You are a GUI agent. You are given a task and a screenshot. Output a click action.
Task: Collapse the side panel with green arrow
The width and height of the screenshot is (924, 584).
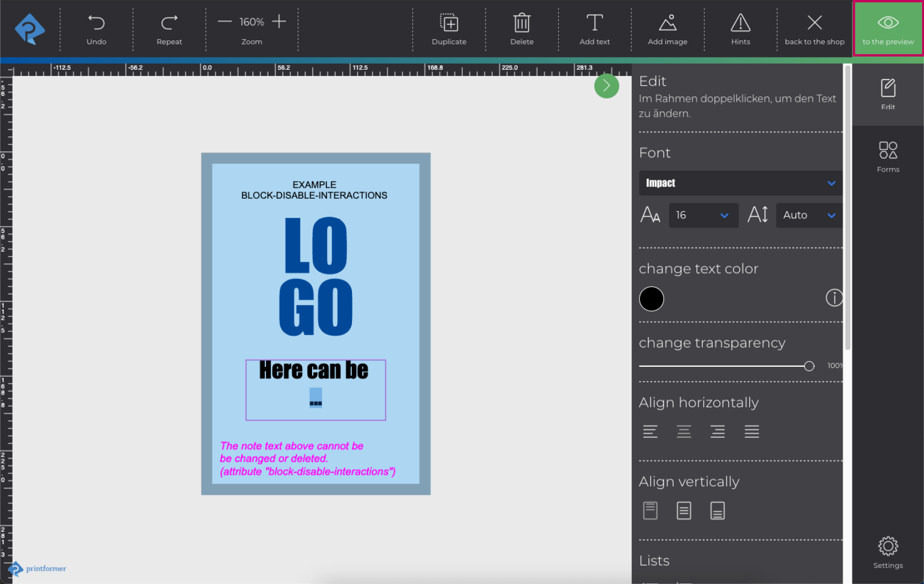(606, 86)
